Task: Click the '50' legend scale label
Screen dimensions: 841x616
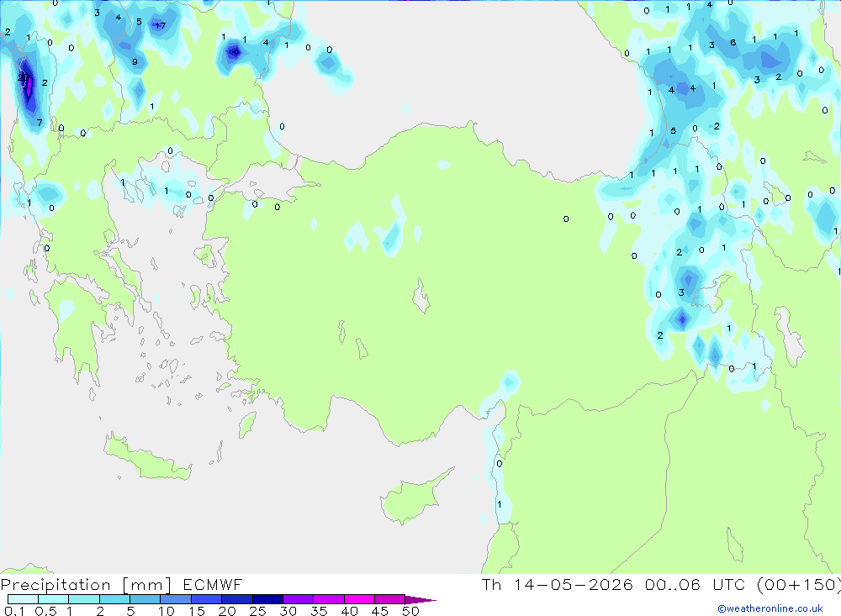Action: [x=410, y=611]
